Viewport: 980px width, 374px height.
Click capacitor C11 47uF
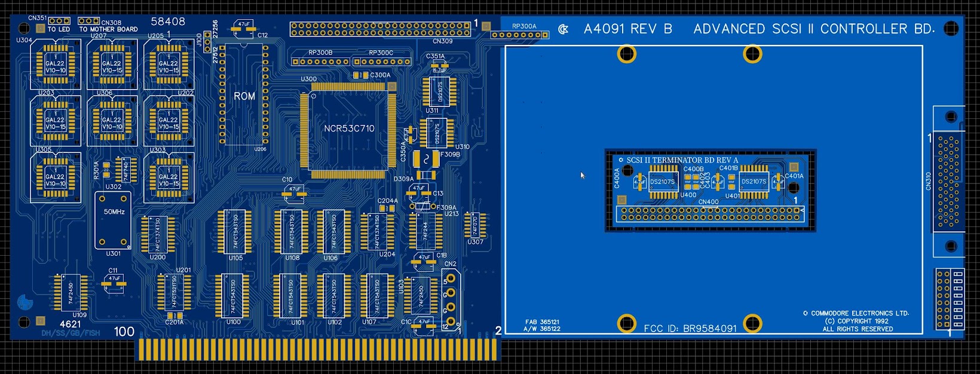(x=114, y=283)
